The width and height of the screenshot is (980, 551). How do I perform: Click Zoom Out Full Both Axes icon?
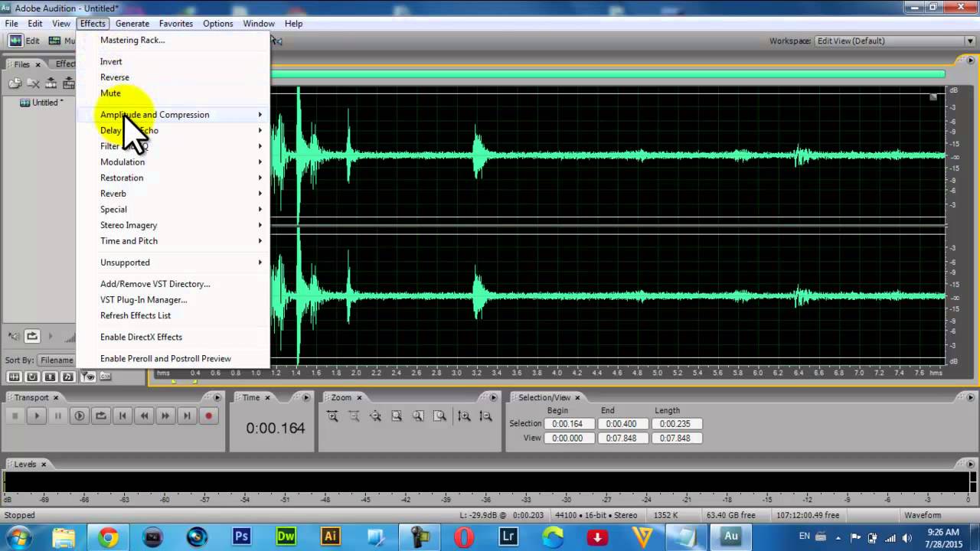coord(375,416)
